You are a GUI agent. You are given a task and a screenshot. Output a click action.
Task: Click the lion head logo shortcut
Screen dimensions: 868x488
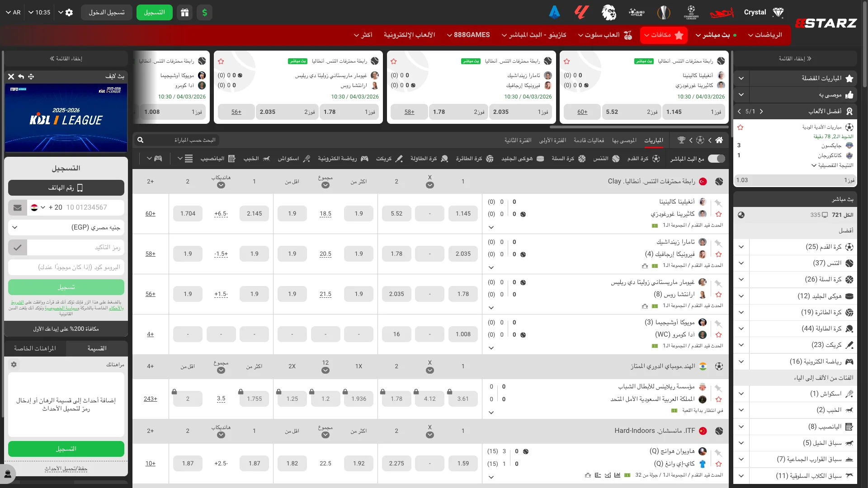point(609,13)
